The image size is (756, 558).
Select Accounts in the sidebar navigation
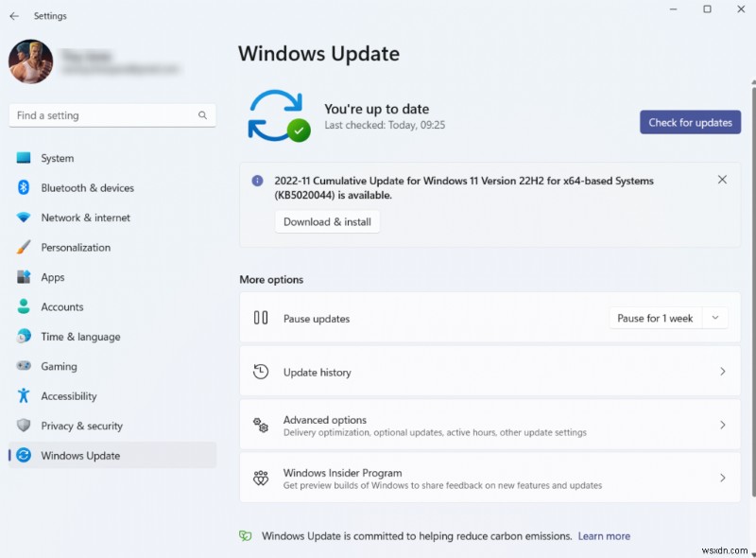[x=62, y=306]
